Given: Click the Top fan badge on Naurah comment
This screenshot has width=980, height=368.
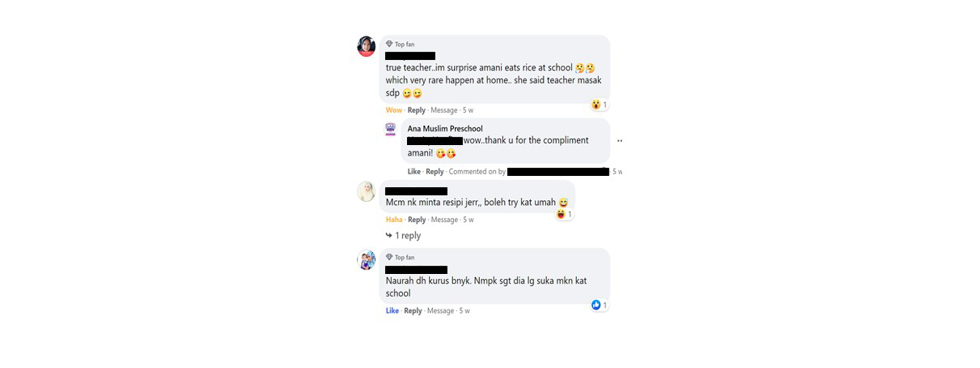Looking at the screenshot, I should pos(400,258).
